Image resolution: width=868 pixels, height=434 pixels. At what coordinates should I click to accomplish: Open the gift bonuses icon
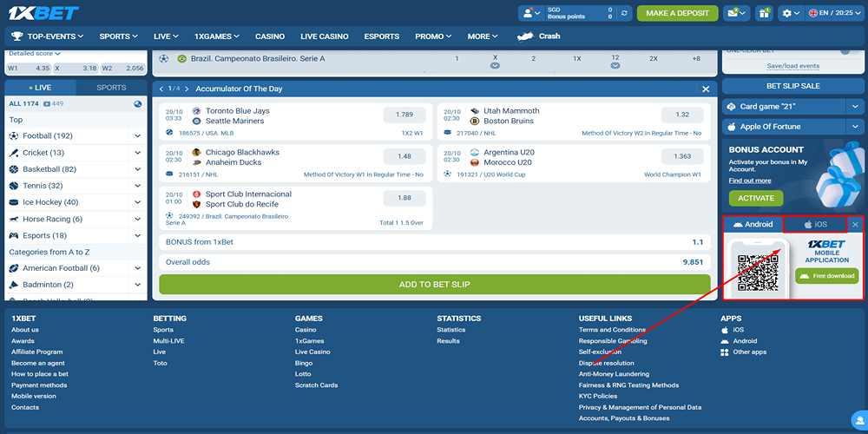click(764, 13)
